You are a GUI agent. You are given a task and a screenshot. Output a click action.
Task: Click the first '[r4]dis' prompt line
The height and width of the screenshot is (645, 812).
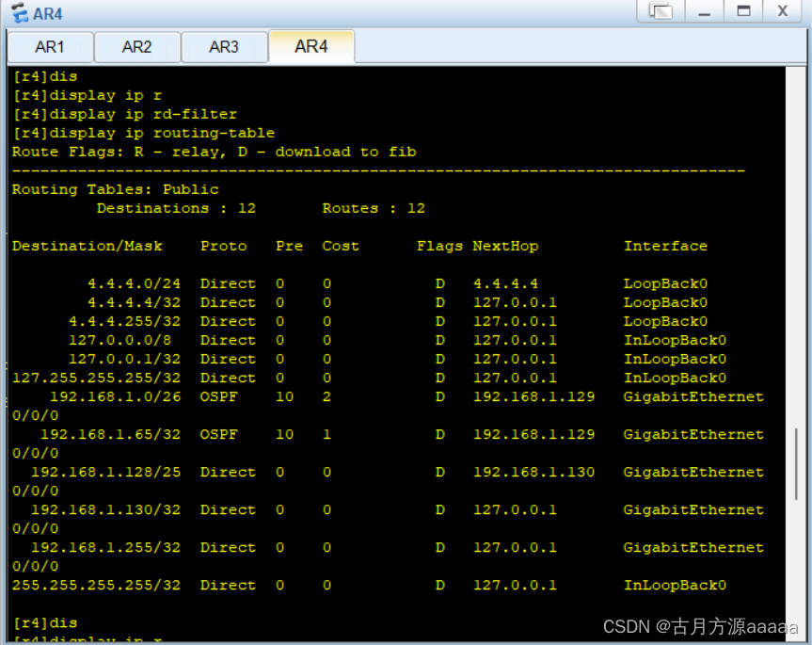pyautogui.click(x=45, y=76)
